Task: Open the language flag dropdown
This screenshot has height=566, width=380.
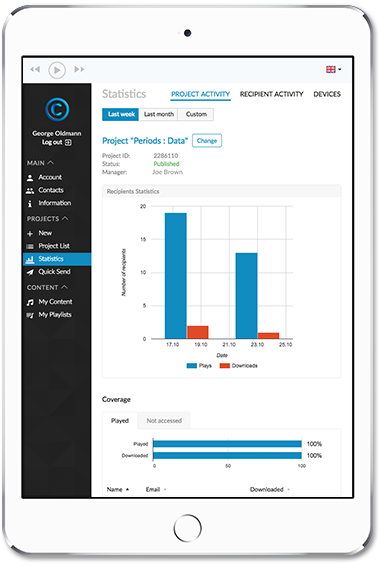Action: (333, 69)
